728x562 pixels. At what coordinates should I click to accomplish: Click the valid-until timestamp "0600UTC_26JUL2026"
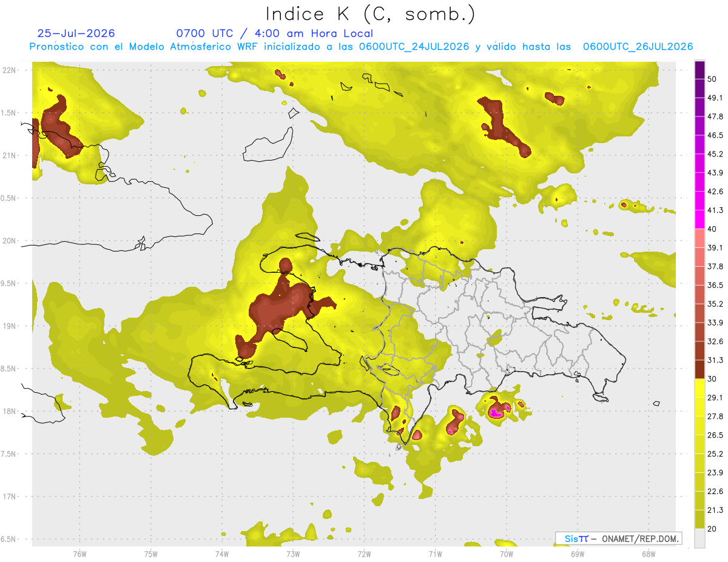[638, 47]
